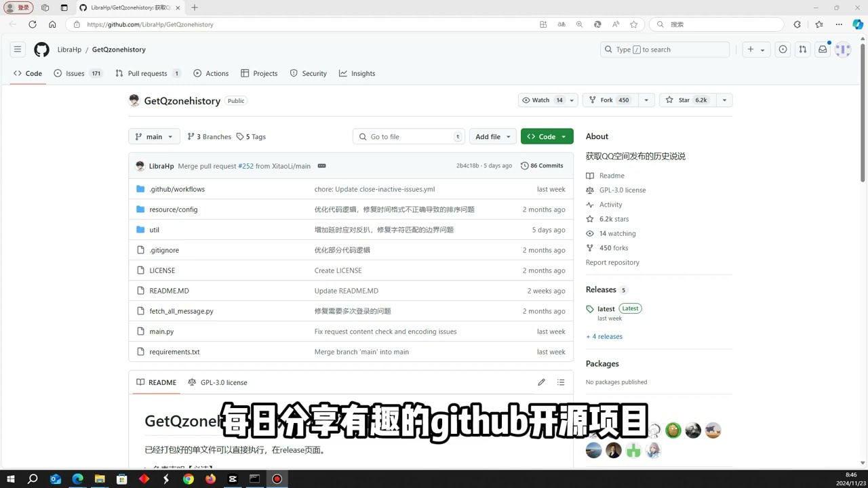Open 5 Tags link
The height and width of the screenshot is (488, 868).
pyautogui.click(x=251, y=136)
